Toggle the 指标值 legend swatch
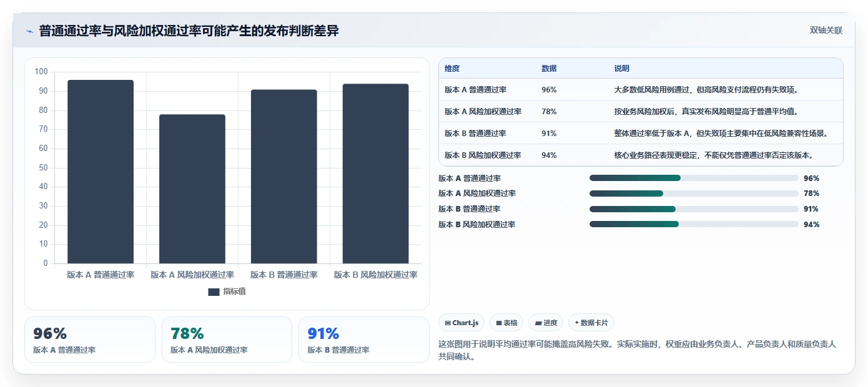Image resolution: width=868 pixels, height=387 pixels. point(214,291)
